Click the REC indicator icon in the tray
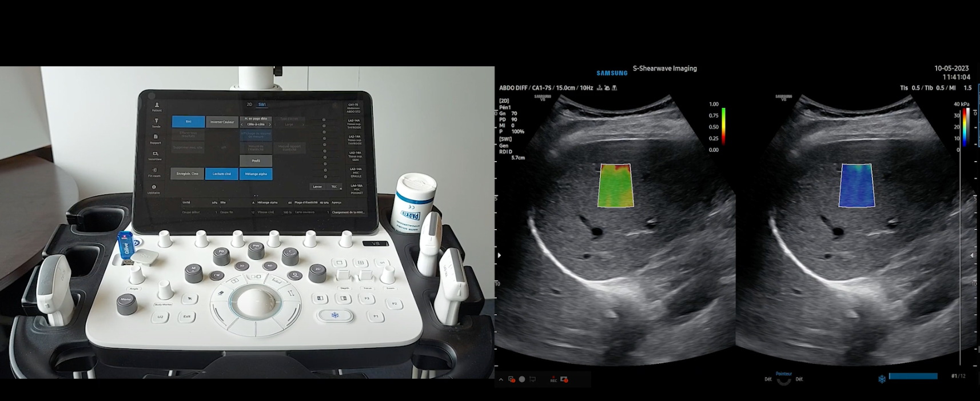The image size is (980, 401). [x=553, y=379]
